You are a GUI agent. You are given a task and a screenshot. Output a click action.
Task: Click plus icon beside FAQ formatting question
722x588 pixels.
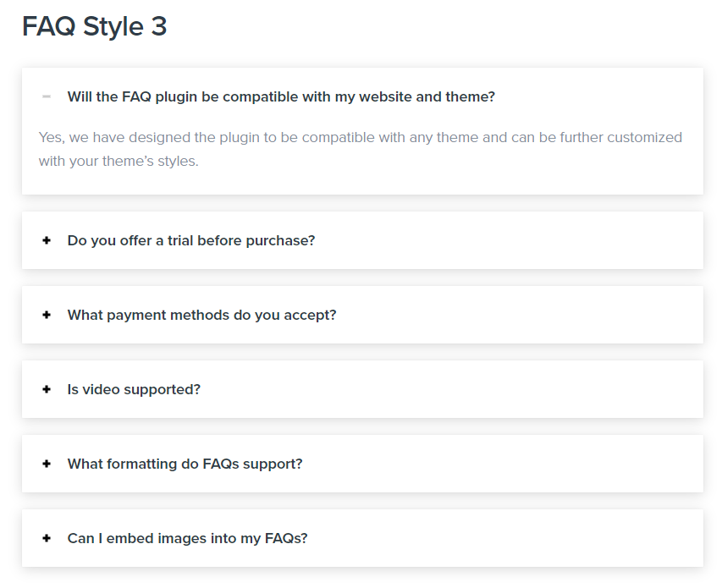47,464
